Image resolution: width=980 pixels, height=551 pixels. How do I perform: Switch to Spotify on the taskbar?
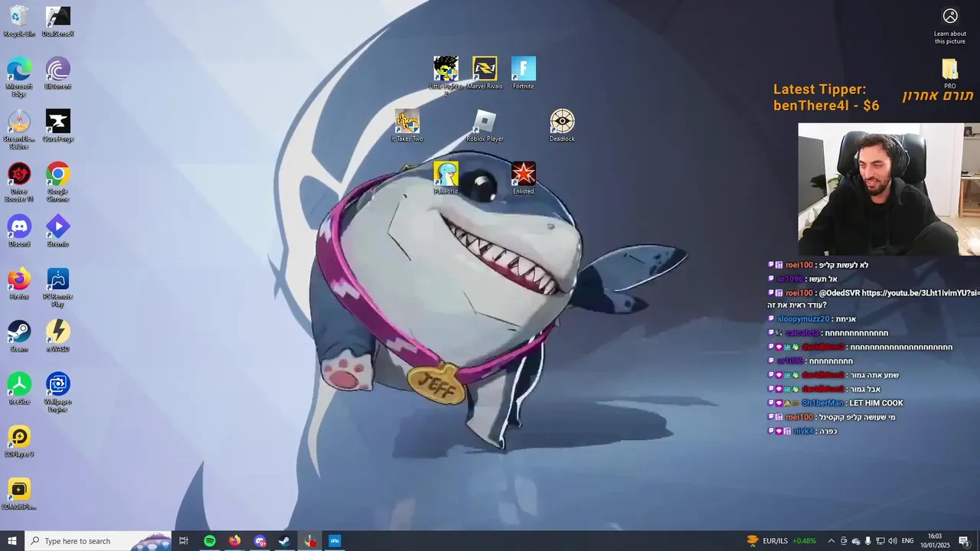[x=210, y=541]
